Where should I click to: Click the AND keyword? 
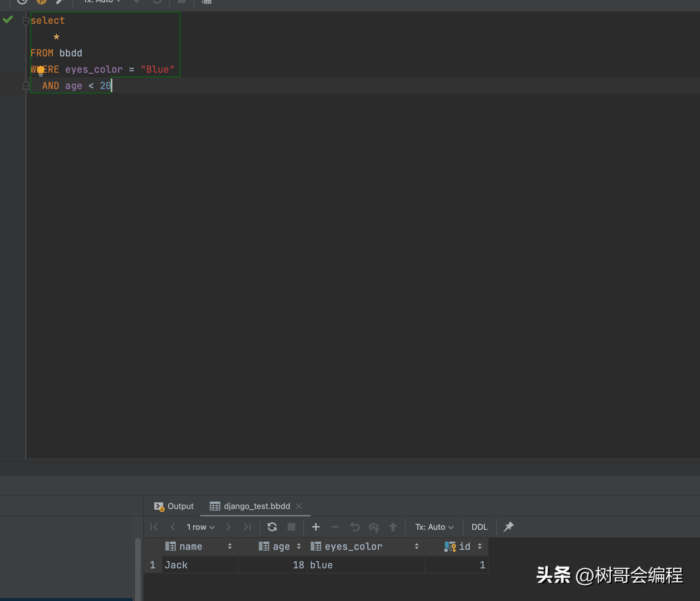click(x=51, y=86)
